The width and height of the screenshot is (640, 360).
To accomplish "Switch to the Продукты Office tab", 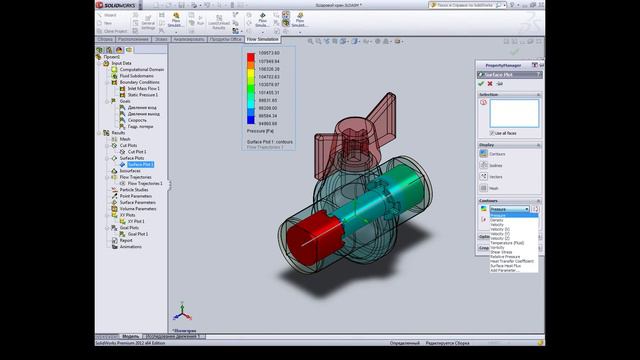I will tap(225, 39).
